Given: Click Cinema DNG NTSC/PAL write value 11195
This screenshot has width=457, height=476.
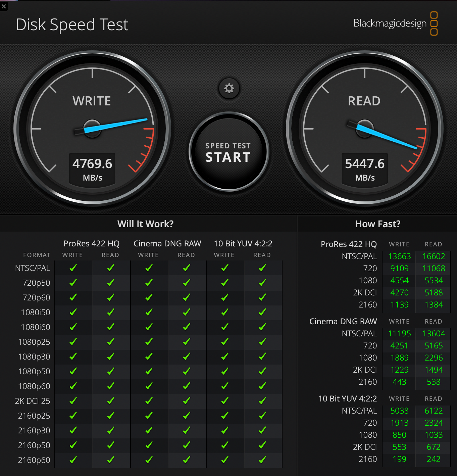Looking at the screenshot, I should (399, 334).
